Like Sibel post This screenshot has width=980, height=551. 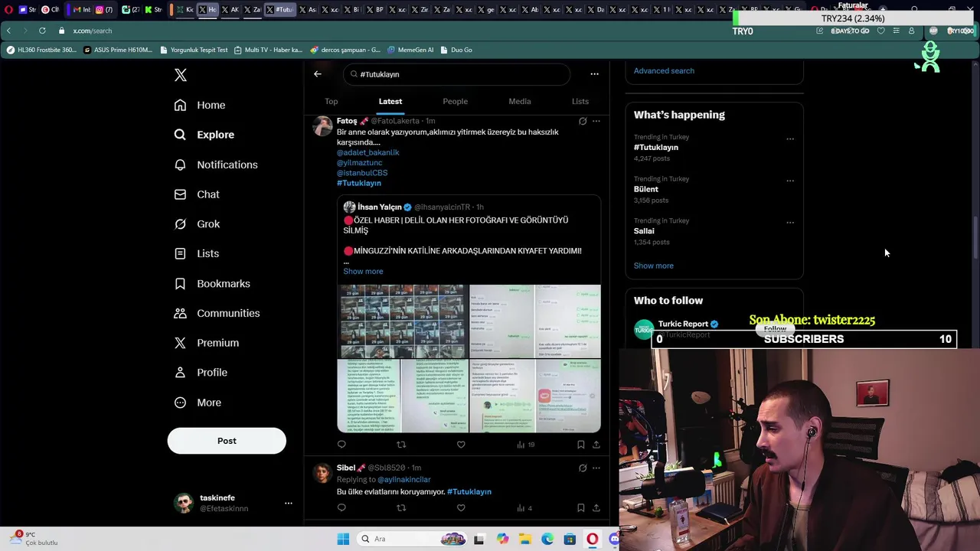pyautogui.click(x=461, y=507)
